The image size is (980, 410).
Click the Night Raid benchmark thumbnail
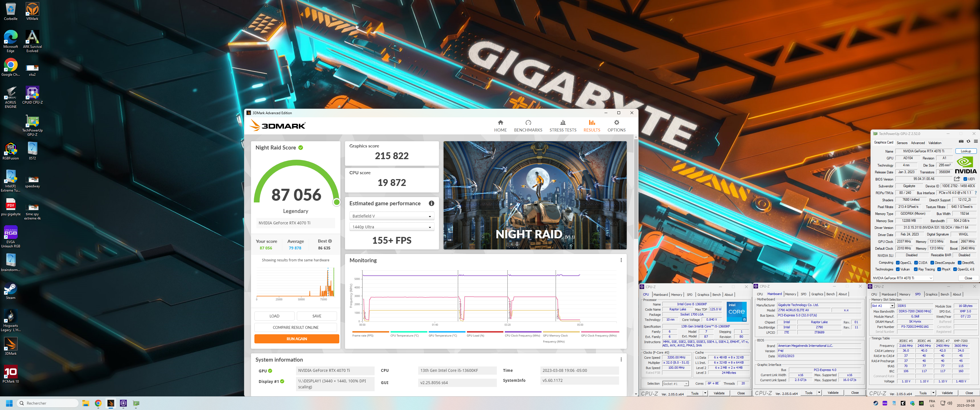point(535,196)
